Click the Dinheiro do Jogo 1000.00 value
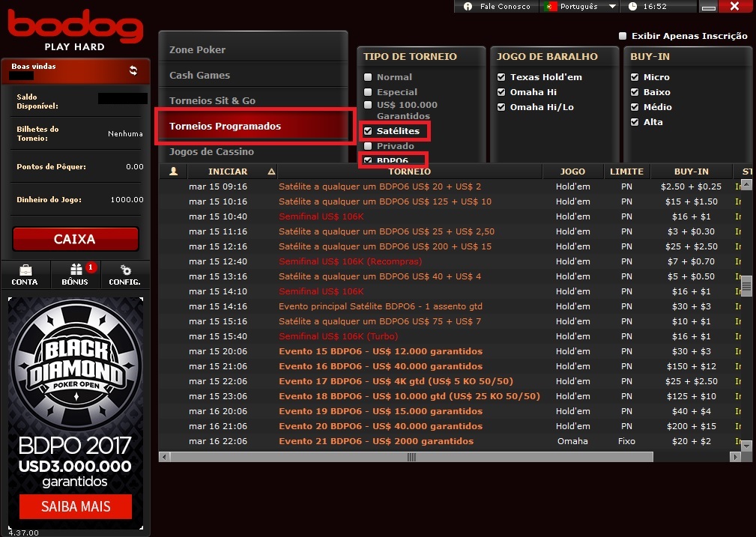 click(x=127, y=199)
